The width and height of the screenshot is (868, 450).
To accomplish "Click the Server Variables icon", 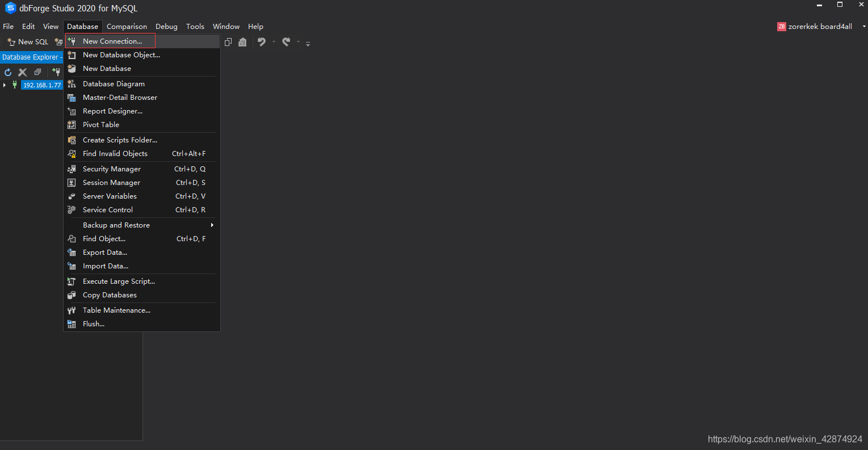I will pyautogui.click(x=72, y=196).
